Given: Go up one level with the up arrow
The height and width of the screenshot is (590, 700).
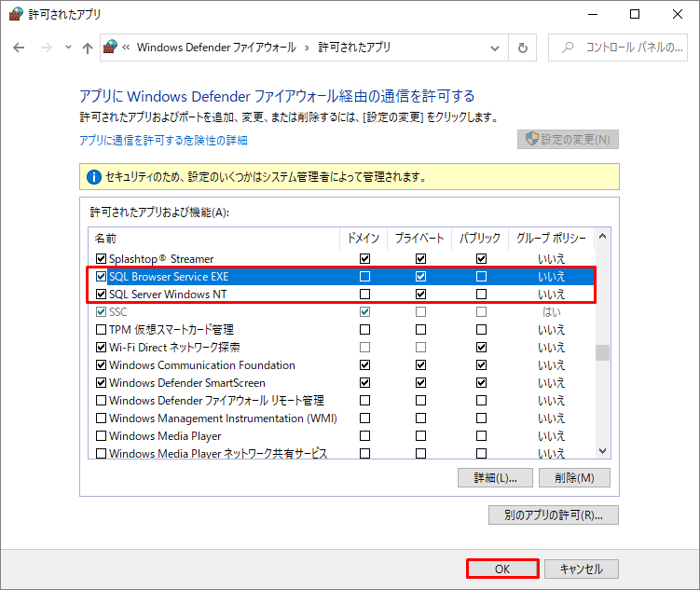Looking at the screenshot, I should coord(88,48).
